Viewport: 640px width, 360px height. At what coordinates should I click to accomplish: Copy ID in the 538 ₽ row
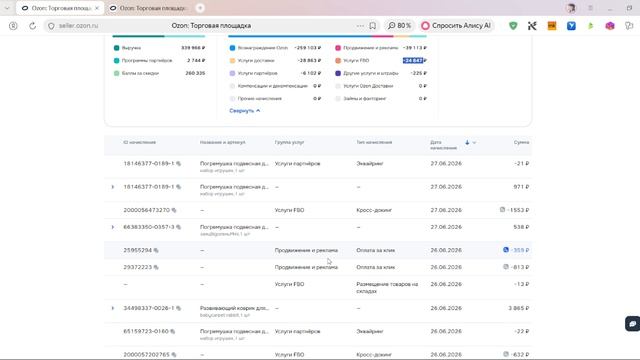click(x=178, y=227)
